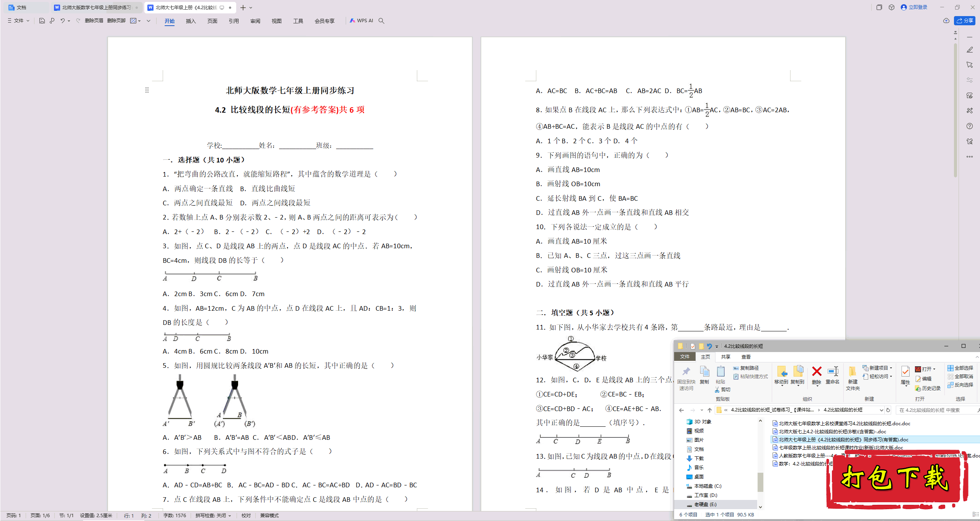Open the three-dot more options in right sidebar
The width and height of the screenshot is (980, 521).
pos(969,157)
